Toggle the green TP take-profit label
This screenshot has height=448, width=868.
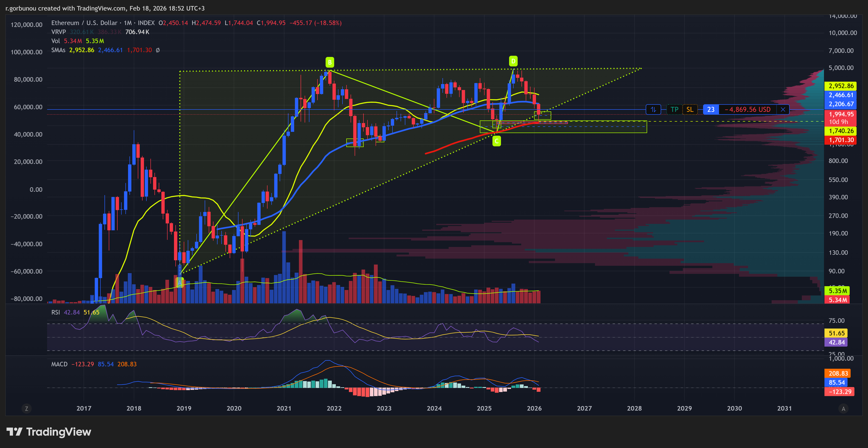[674, 110]
